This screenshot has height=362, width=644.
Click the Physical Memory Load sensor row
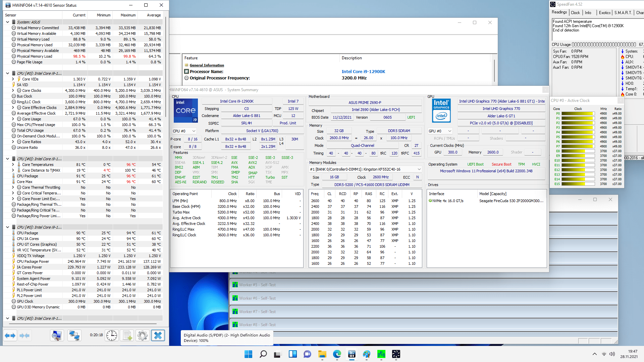[x=83, y=56]
